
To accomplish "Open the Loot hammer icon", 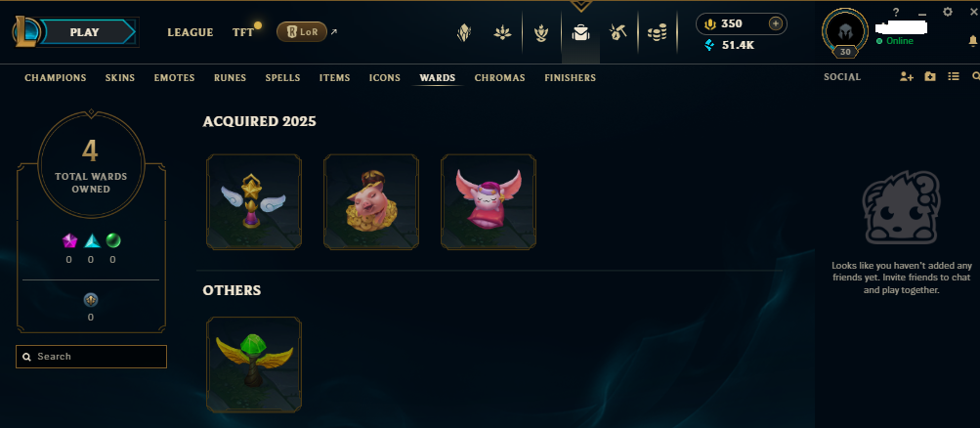I will pos(618,32).
